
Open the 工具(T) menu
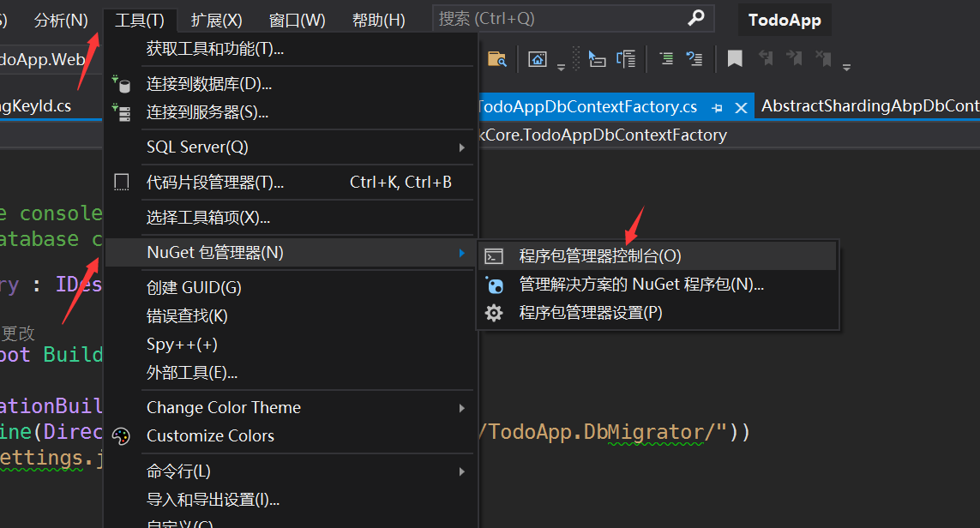(x=140, y=20)
